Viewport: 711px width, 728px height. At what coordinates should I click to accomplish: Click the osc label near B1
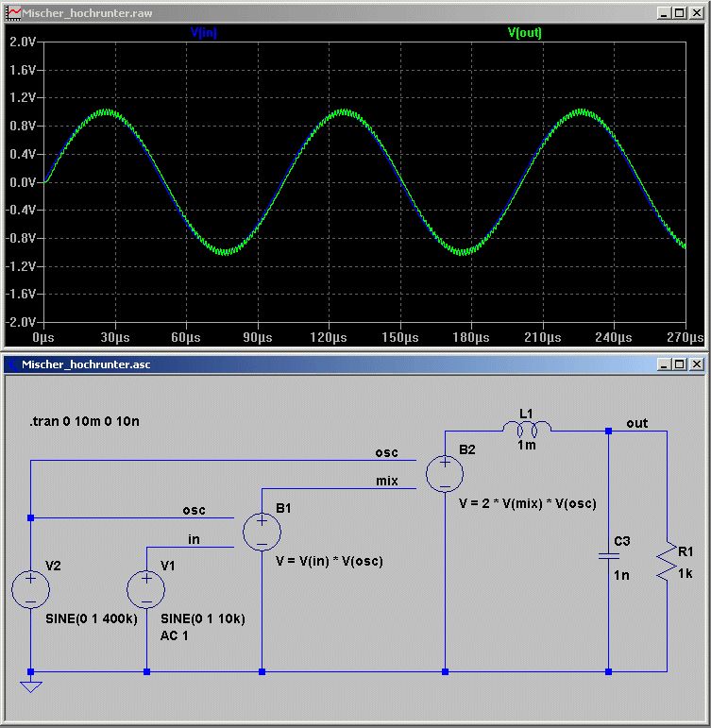194,510
